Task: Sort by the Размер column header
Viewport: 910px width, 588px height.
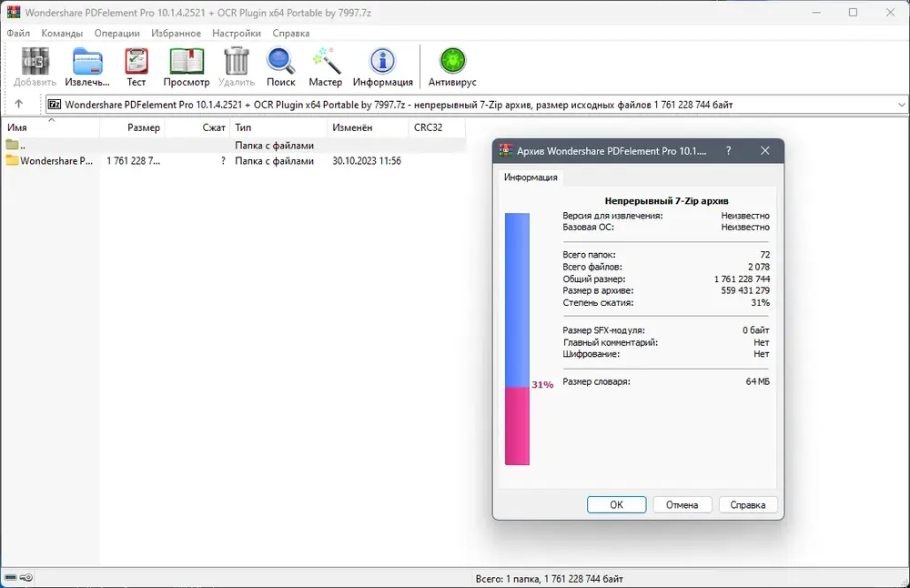Action: [x=132, y=127]
